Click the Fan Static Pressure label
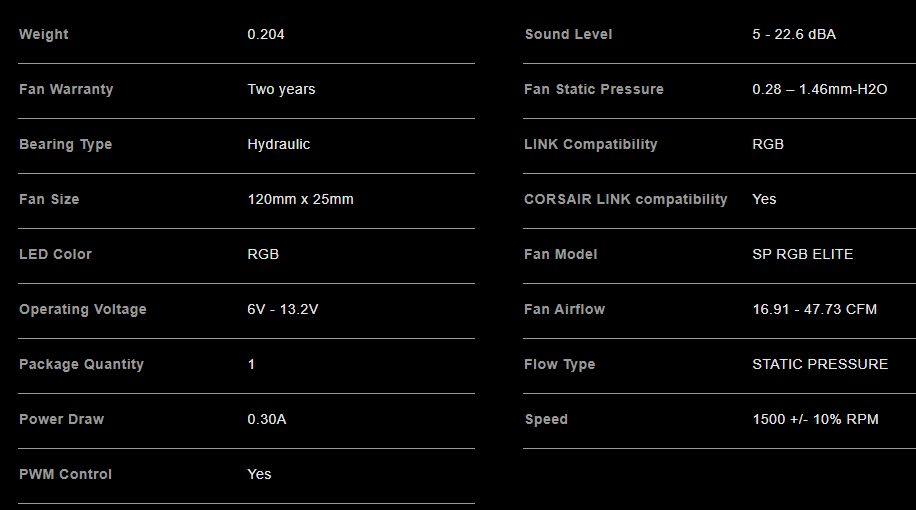This screenshot has height=510, width=916. point(594,89)
